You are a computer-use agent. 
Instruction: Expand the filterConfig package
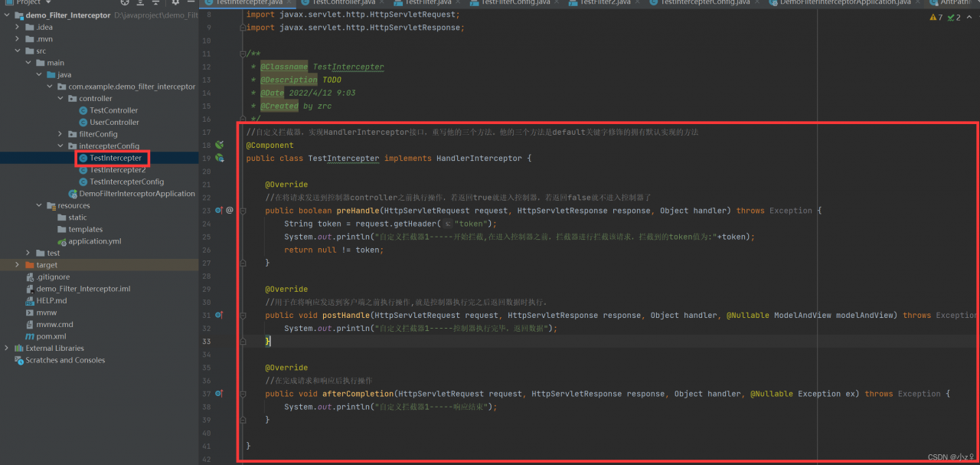click(x=60, y=134)
